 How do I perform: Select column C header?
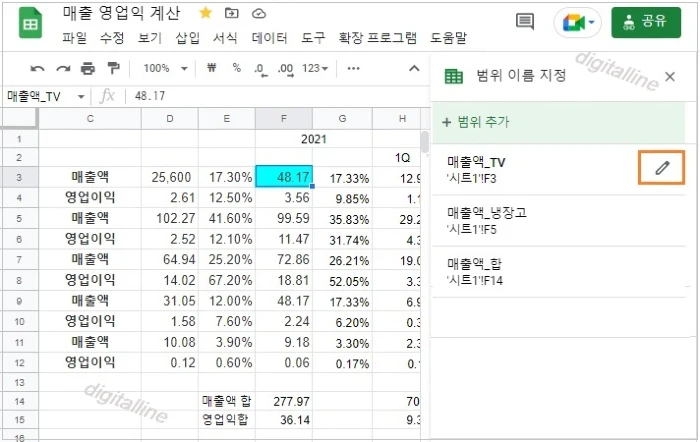click(90, 119)
